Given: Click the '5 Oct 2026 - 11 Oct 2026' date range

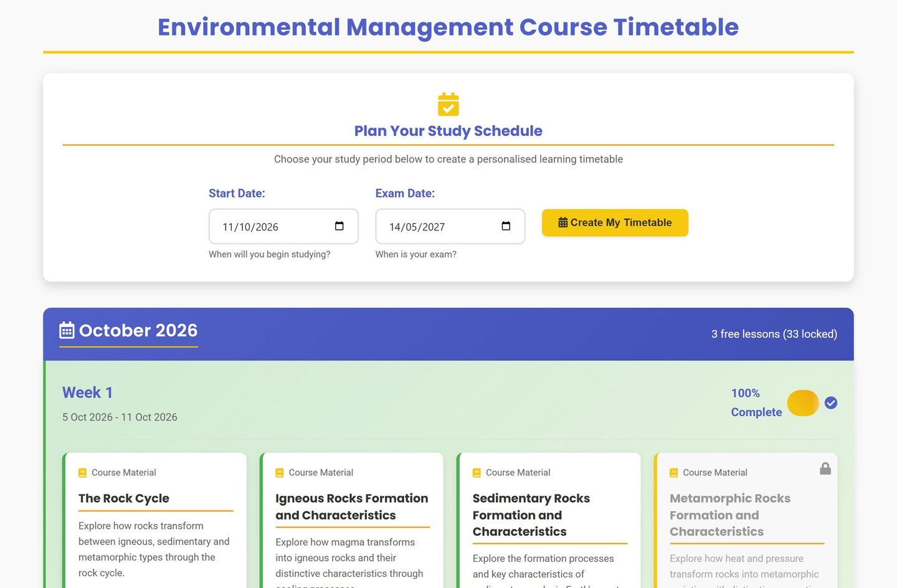Looking at the screenshot, I should [120, 417].
